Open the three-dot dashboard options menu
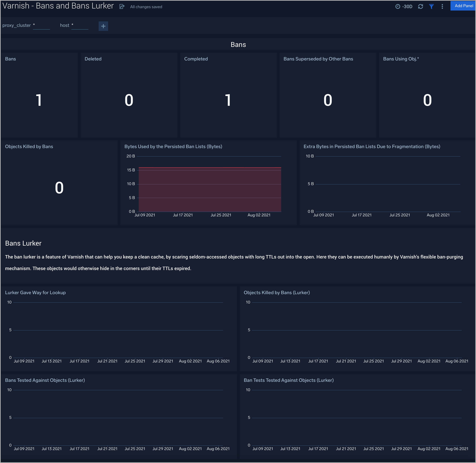 442,7
